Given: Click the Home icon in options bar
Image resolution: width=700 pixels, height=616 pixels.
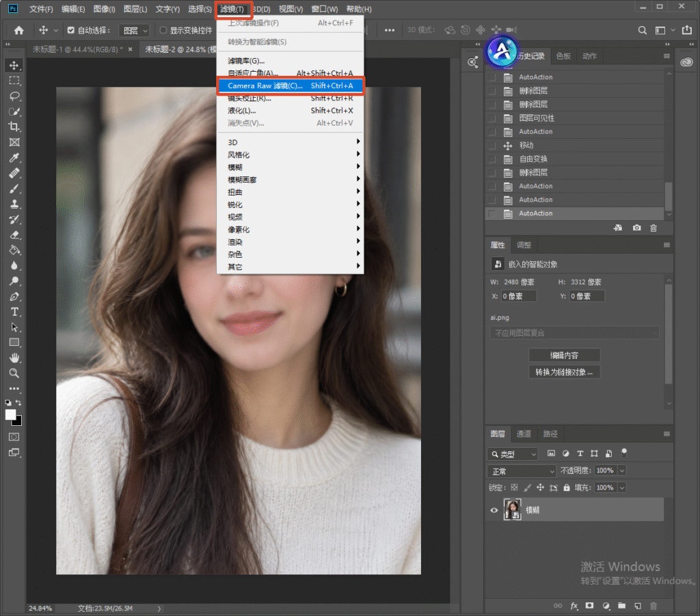Looking at the screenshot, I should [x=18, y=30].
